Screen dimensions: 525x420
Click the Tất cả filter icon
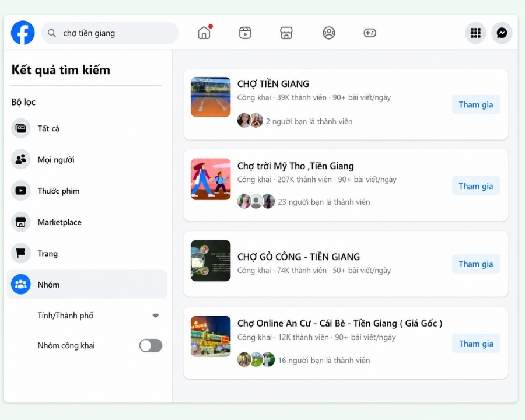coord(21,128)
